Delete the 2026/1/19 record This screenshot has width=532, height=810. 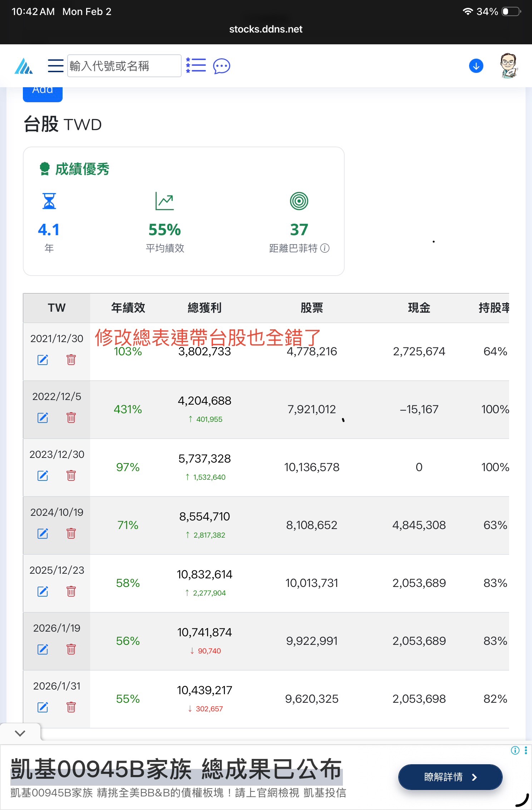tap(71, 649)
